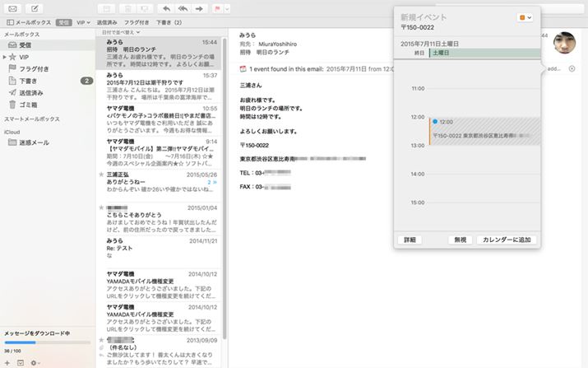Viewport: 588px width, 368px height.
Task: Click the 詳細 button in event popup
Action: pos(409,240)
